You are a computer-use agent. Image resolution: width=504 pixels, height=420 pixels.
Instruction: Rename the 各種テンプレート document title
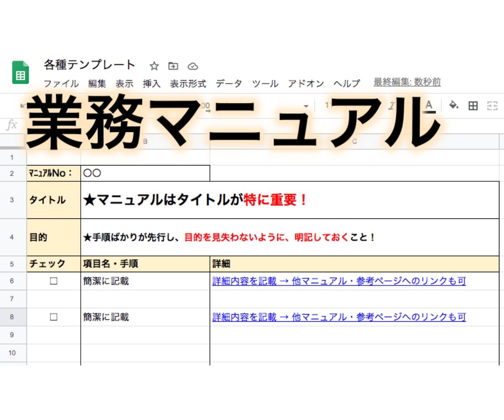[x=89, y=65]
